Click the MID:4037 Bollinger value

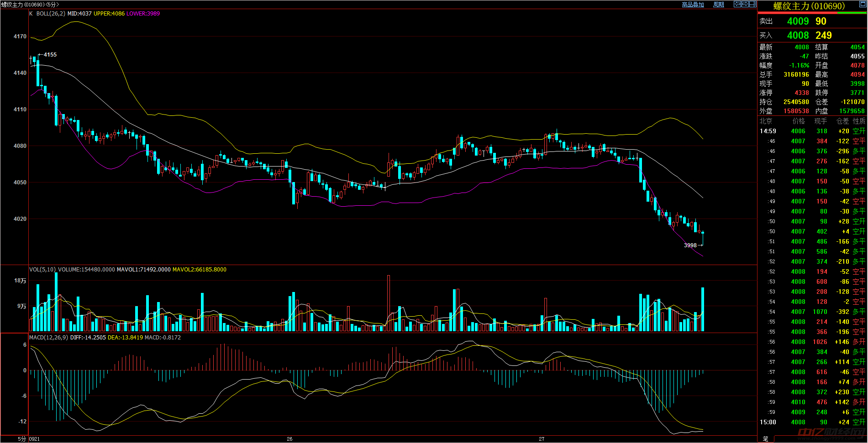point(79,14)
